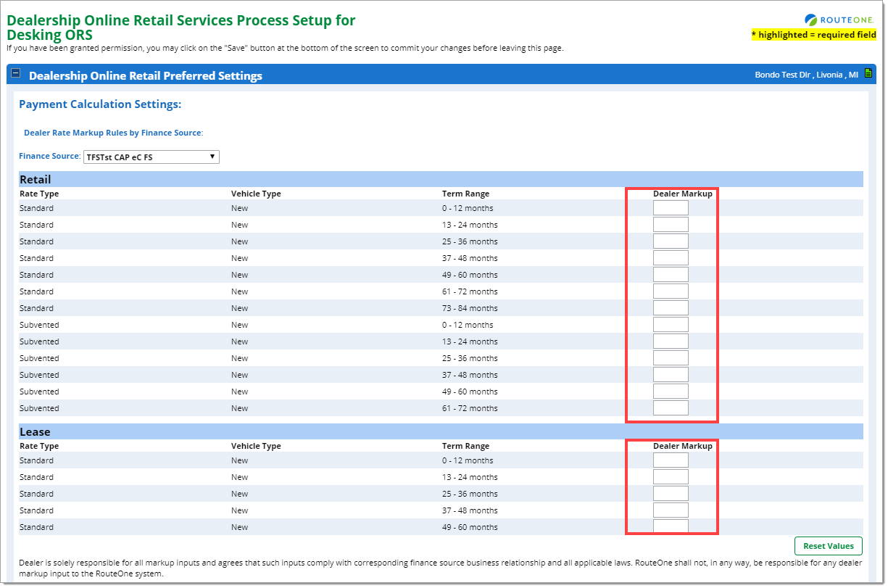Click Retail Standard 0 - 12 months markup field
The image size is (888, 588).
671,208
